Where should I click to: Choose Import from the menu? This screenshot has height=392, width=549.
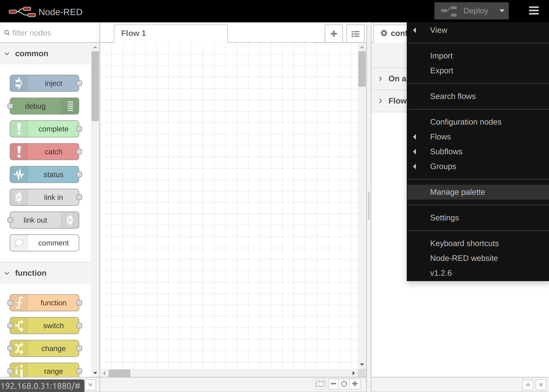pos(478,56)
